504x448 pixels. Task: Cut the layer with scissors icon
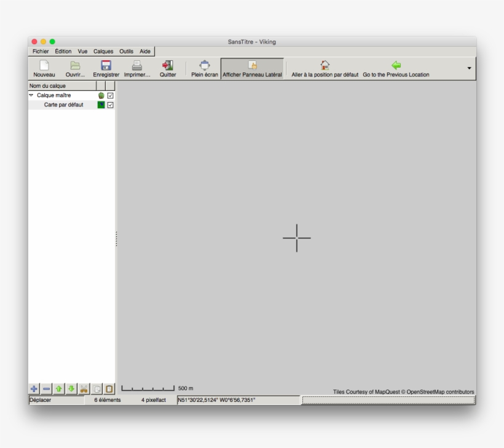(84, 389)
